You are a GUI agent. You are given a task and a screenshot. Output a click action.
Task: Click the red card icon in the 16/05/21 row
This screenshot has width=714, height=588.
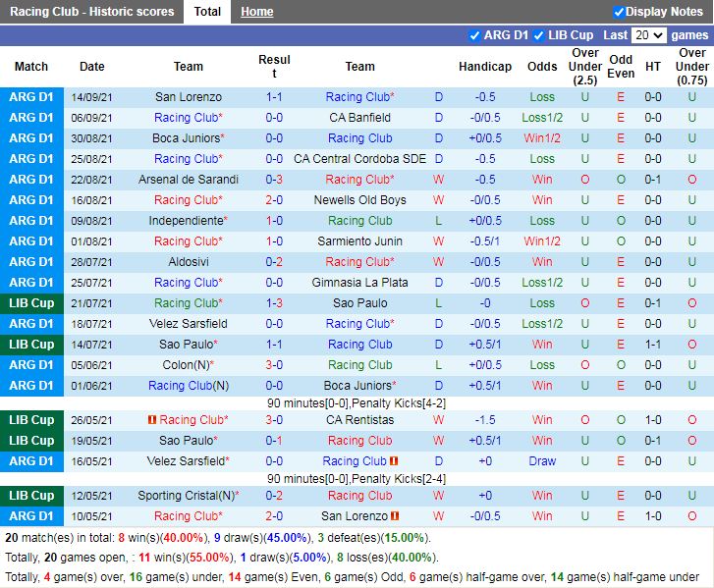point(394,461)
